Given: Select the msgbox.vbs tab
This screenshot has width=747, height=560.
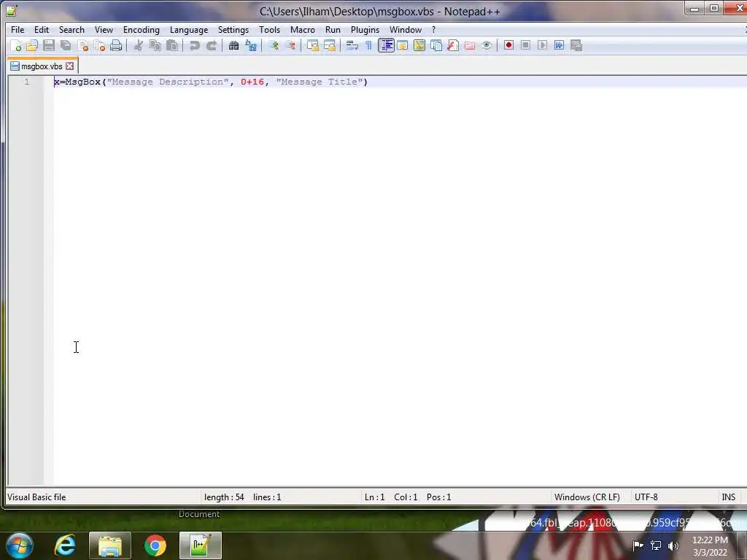Looking at the screenshot, I should 42,66.
